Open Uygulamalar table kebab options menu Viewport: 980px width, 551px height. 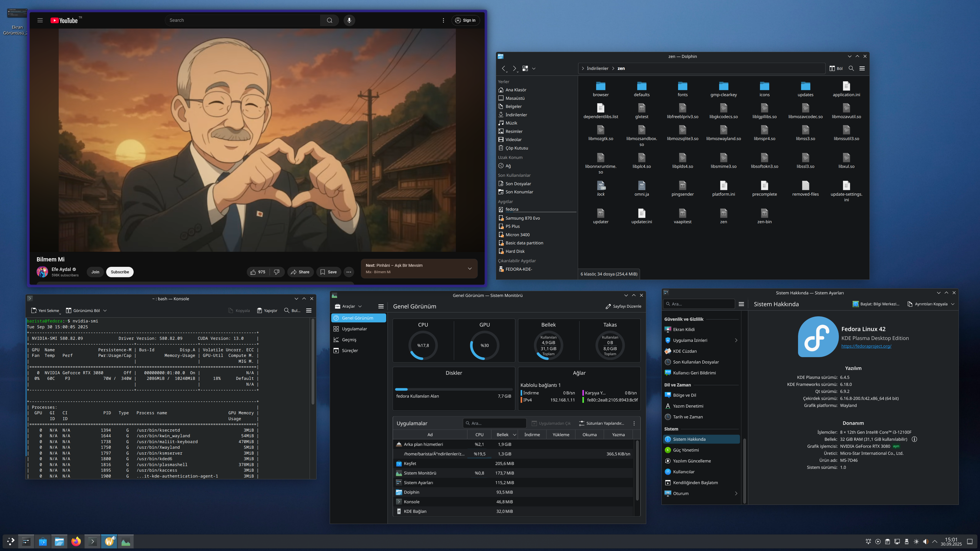634,423
